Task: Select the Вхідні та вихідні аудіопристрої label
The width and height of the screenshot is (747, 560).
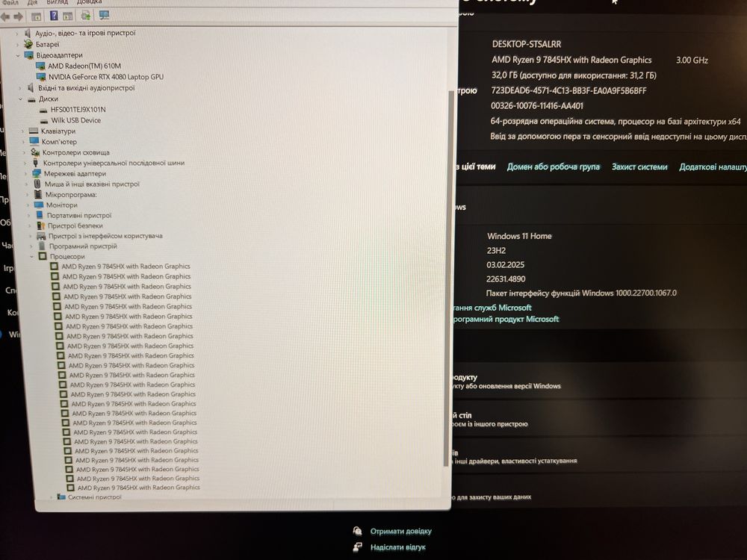Action: click(x=86, y=88)
